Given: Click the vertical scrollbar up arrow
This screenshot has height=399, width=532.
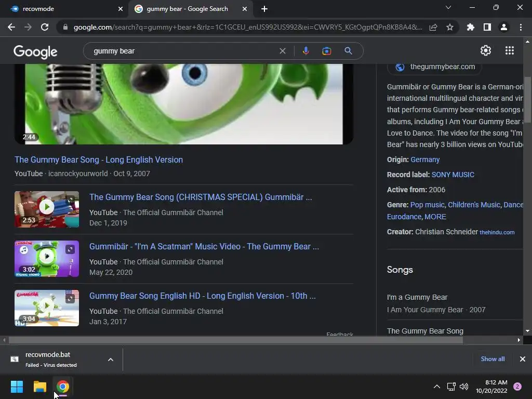Looking at the screenshot, I should (x=527, y=42).
